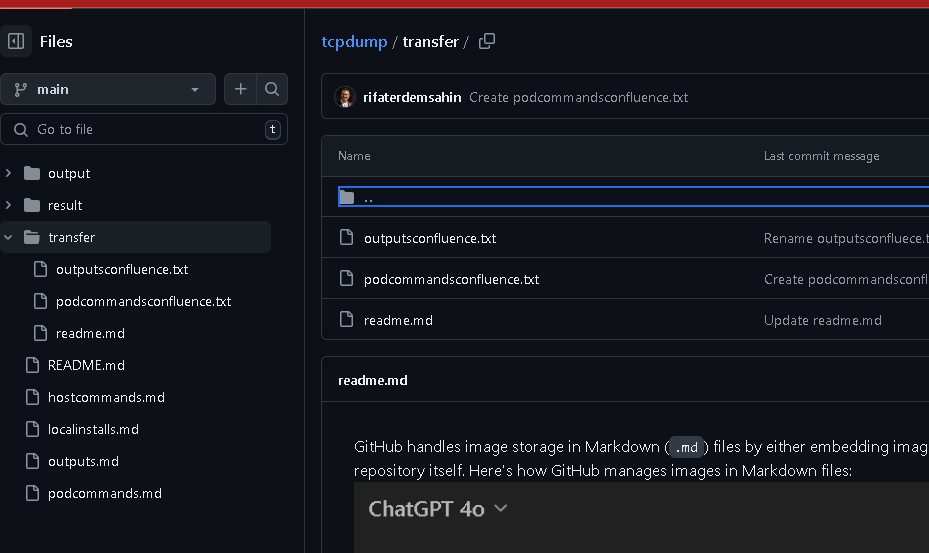929x553 pixels.
Task: Expand the result folder chevron
Action: [x=8, y=205]
